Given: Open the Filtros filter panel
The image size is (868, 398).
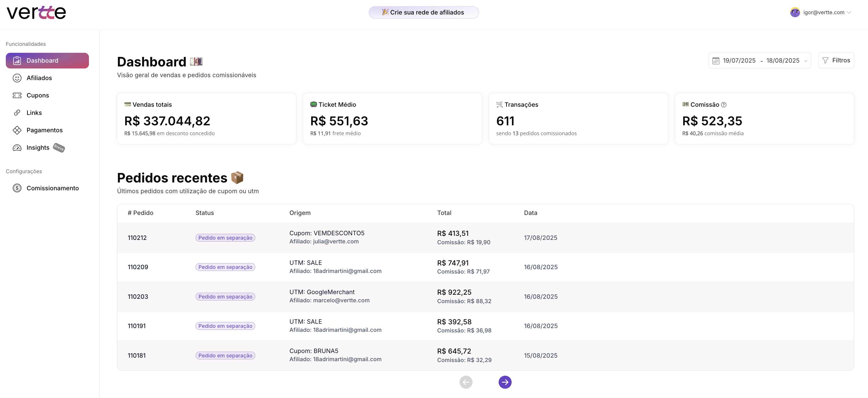Looking at the screenshot, I should (x=836, y=60).
